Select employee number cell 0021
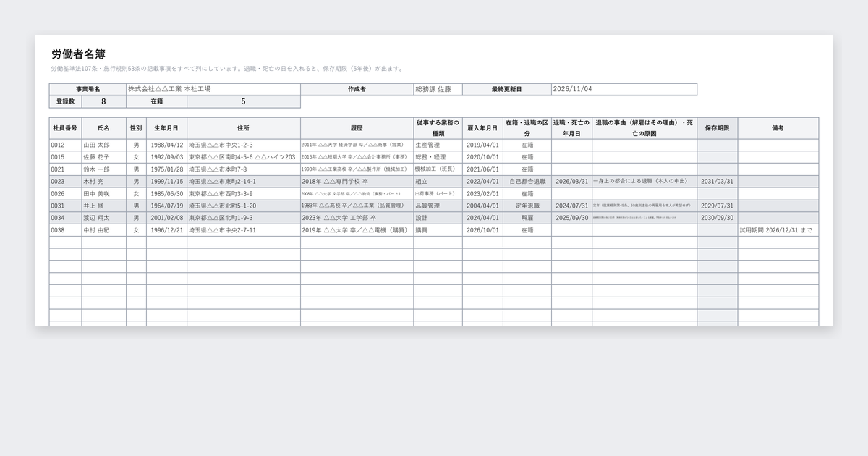The height and width of the screenshot is (456, 868). point(65,169)
